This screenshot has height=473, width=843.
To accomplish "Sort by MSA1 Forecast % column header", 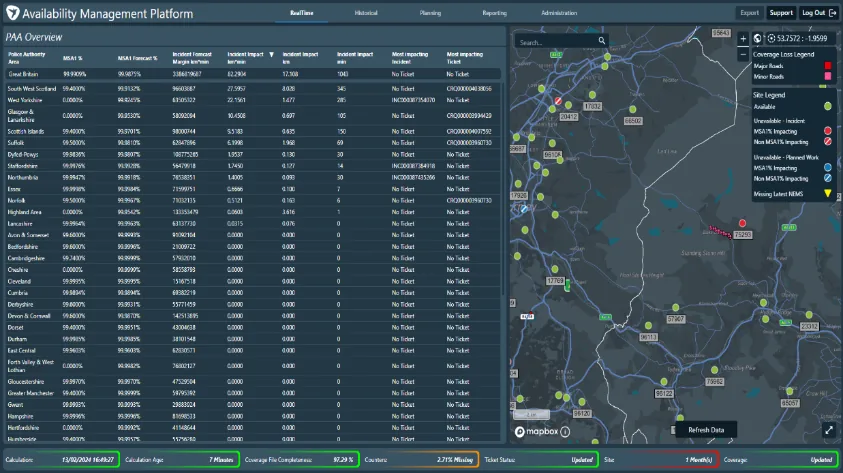I will point(138,58).
